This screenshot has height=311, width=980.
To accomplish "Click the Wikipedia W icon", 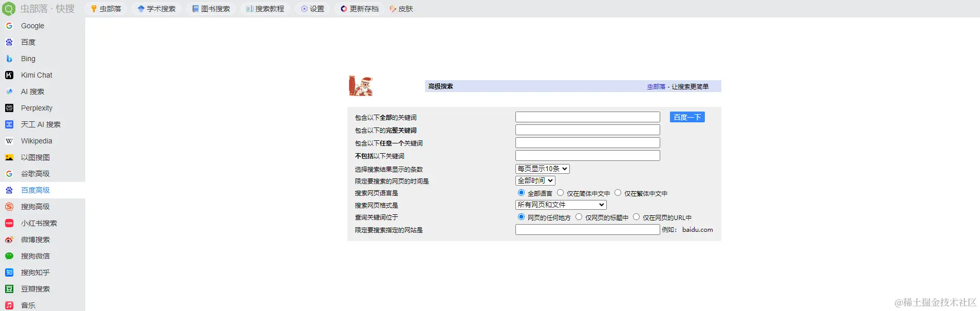I will [x=9, y=141].
